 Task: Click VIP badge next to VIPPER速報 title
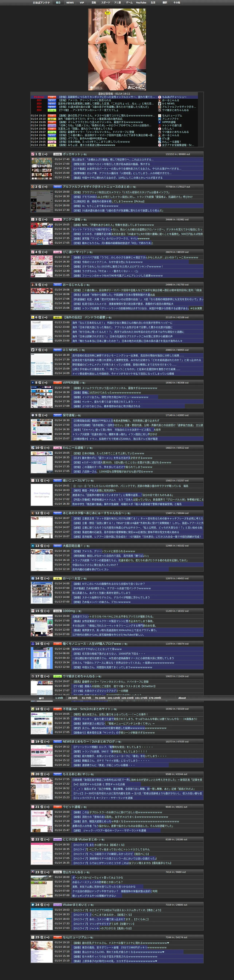pos(57,383)
